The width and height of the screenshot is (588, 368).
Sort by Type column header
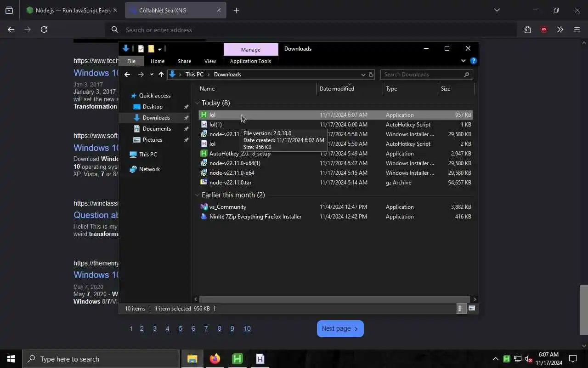coord(410,89)
